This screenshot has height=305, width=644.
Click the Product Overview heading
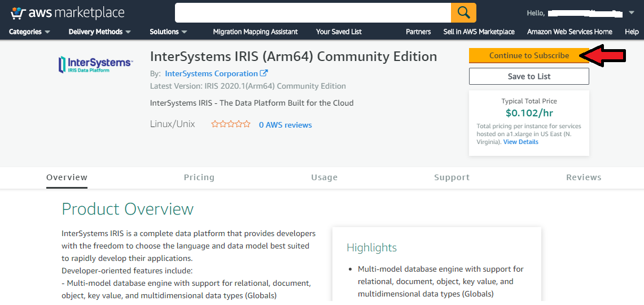click(x=128, y=209)
